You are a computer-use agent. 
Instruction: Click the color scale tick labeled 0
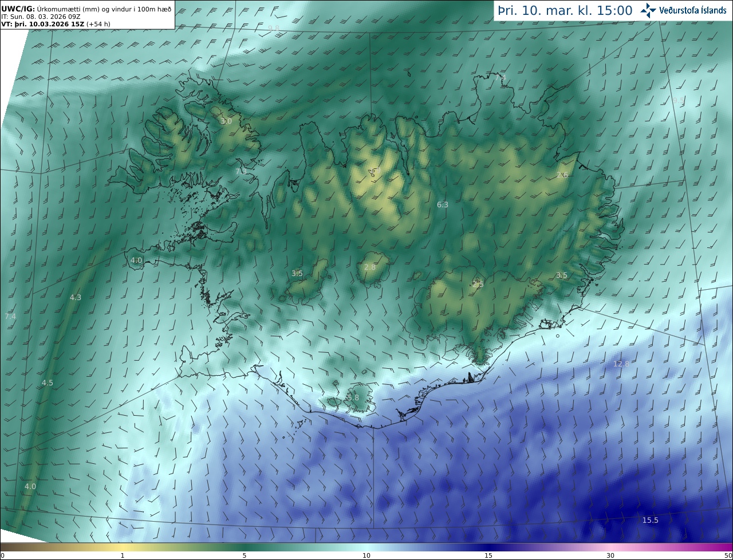click(x=2, y=555)
